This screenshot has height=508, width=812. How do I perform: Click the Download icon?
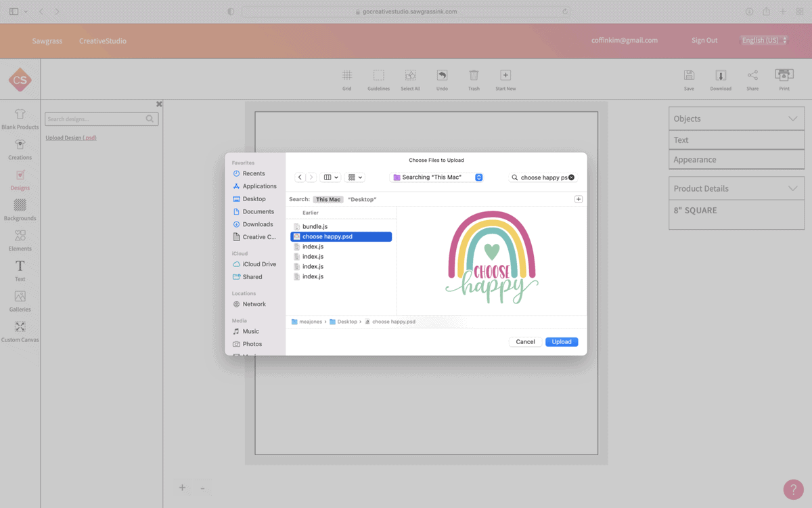pyautogui.click(x=721, y=76)
